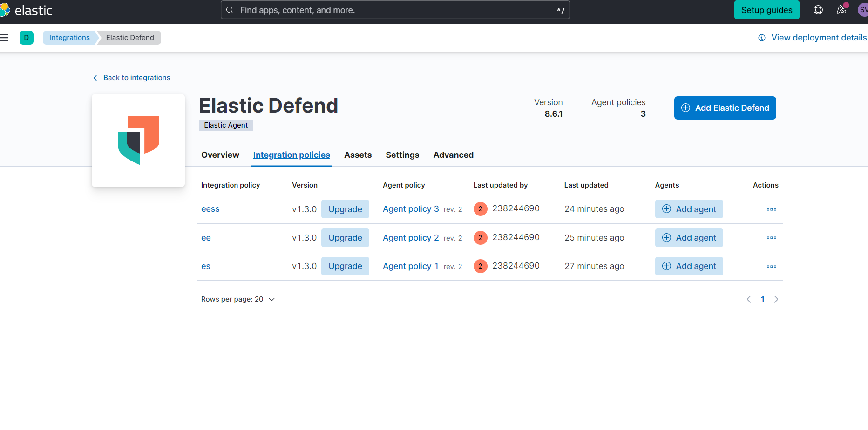Image resolution: width=868 pixels, height=430 pixels.
Task: Click the agents count badge for Agent policy 3
Action: 480,209
